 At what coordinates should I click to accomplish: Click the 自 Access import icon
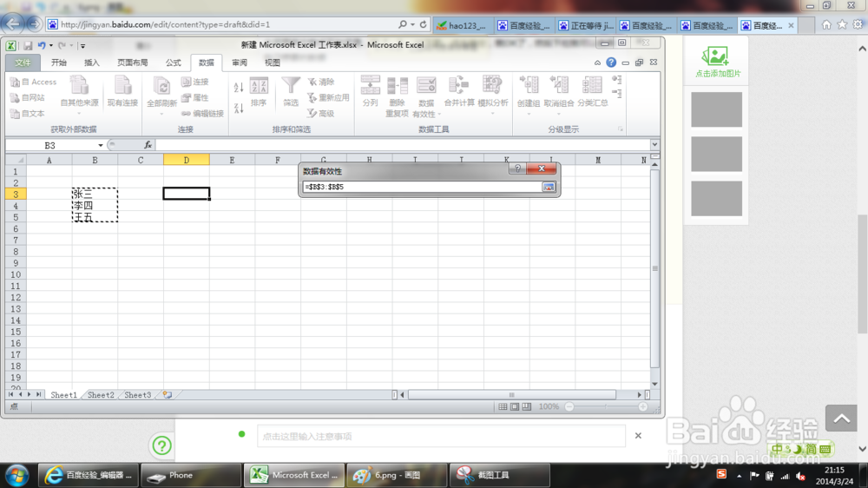coord(33,82)
